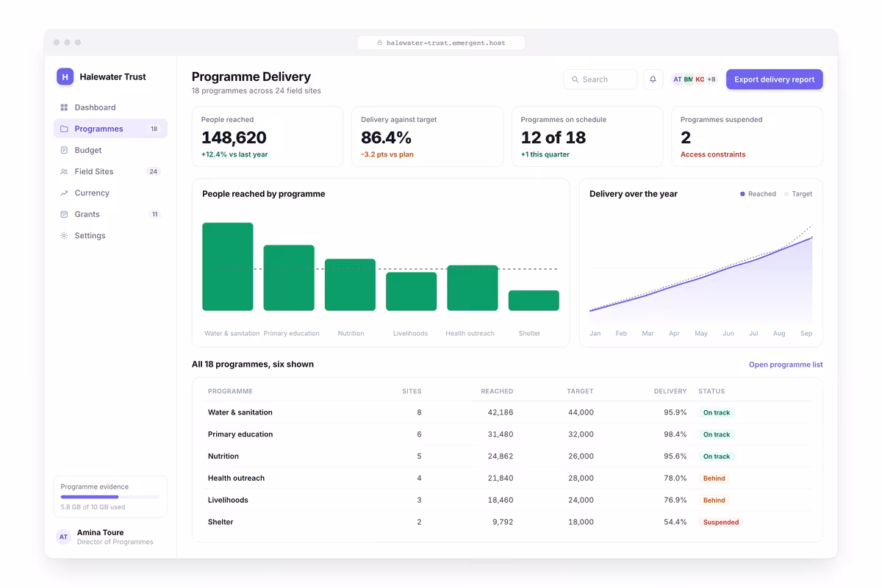Click the Behind badge in Livelihoods row
Viewport: 882px width, 588px height.
pos(714,501)
